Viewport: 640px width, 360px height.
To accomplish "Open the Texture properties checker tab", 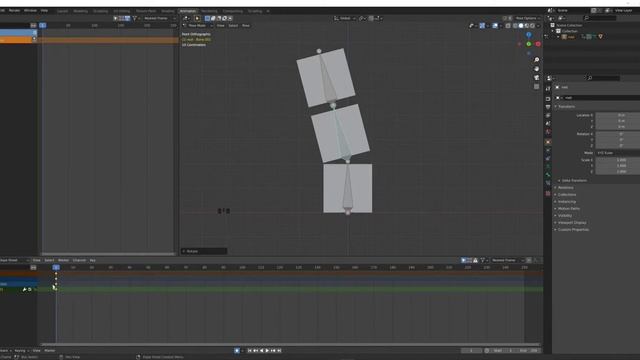I will point(548,193).
